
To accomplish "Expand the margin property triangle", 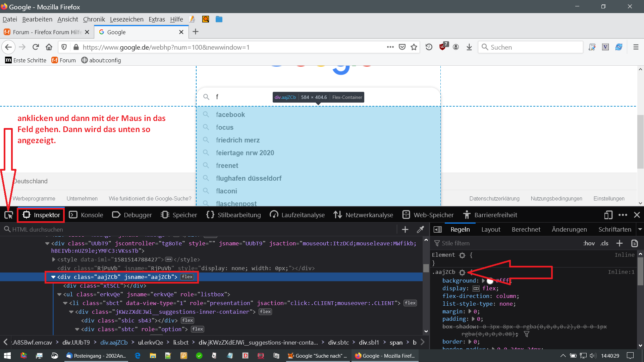I will pyautogui.click(x=470, y=311).
